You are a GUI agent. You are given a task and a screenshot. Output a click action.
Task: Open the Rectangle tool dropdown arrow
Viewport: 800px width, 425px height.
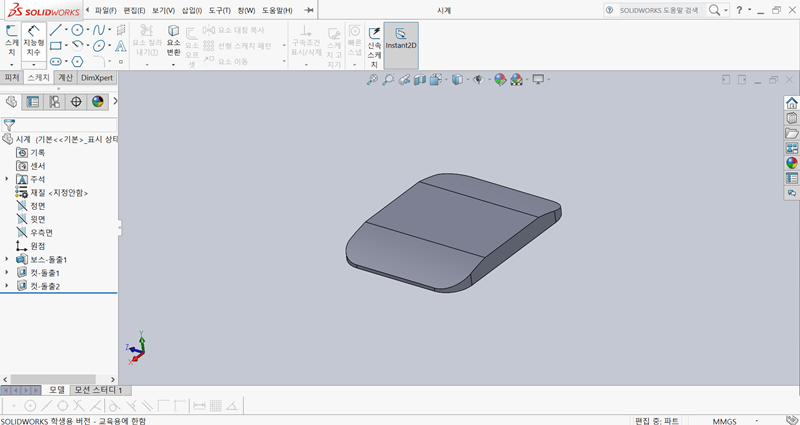point(66,46)
